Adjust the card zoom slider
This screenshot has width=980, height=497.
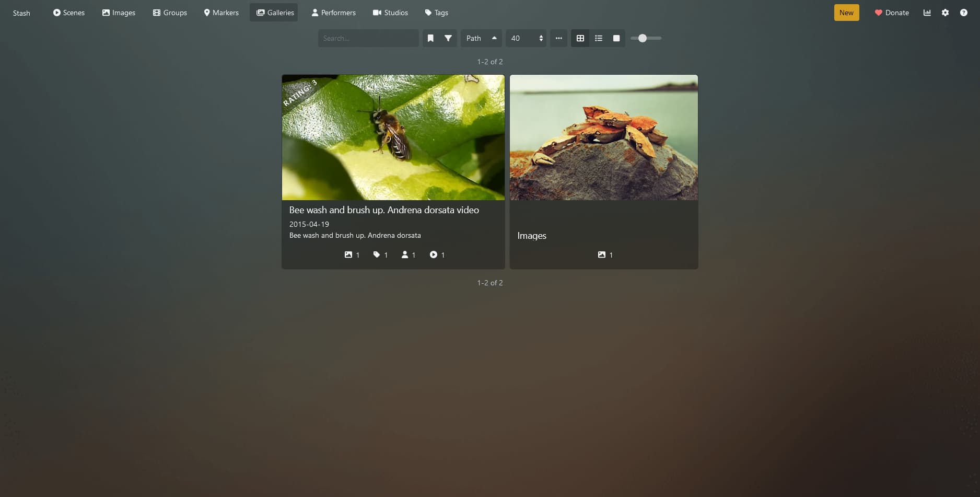coord(646,38)
